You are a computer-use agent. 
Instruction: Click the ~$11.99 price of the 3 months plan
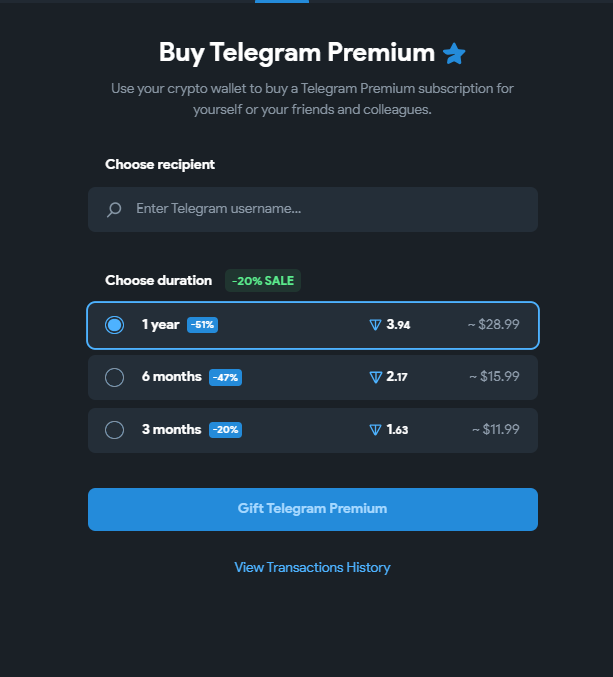tap(496, 429)
